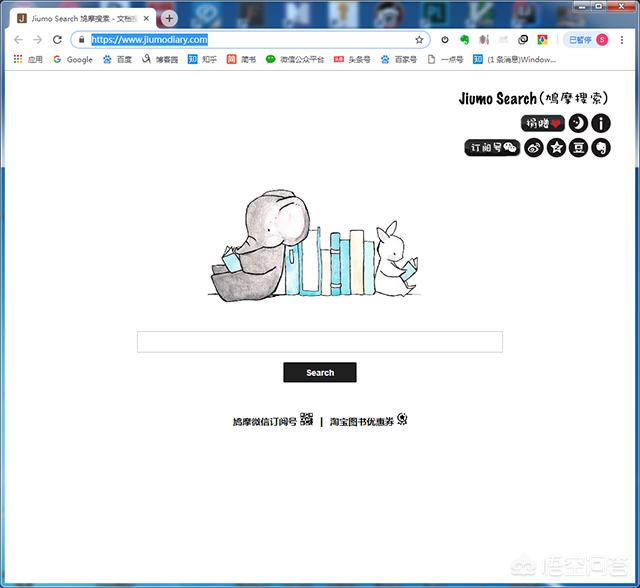
Task: Open the 淘宝图书优惠券 link
Action: pyautogui.click(x=362, y=422)
